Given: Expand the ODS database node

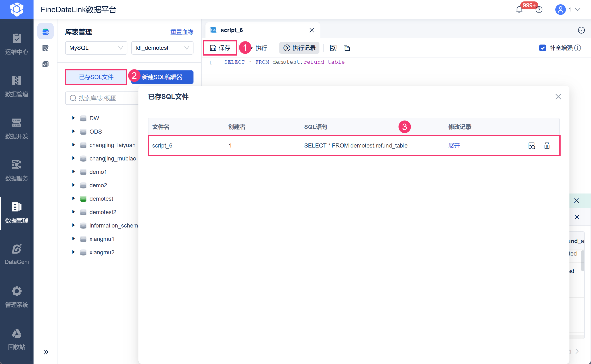Looking at the screenshot, I should point(74,131).
